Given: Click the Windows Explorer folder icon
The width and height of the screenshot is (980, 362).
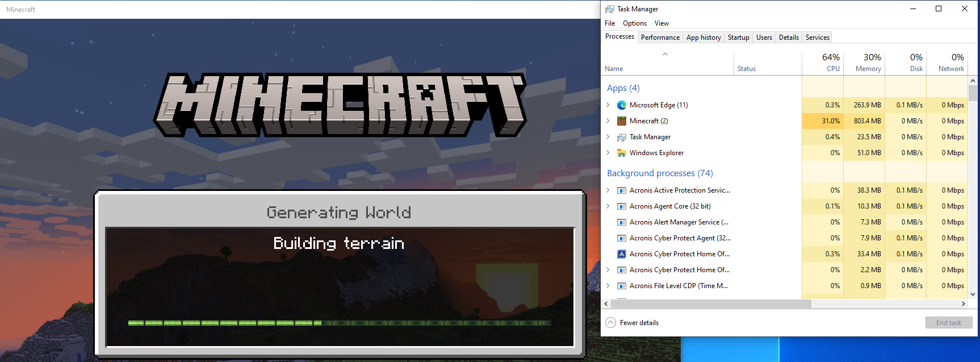Looking at the screenshot, I should pyautogui.click(x=622, y=153).
